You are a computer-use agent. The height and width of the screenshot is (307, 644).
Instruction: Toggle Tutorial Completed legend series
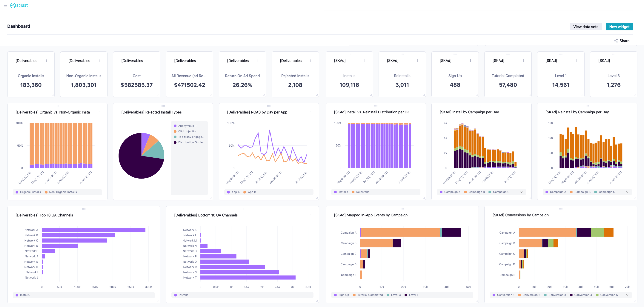click(x=367, y=295)
